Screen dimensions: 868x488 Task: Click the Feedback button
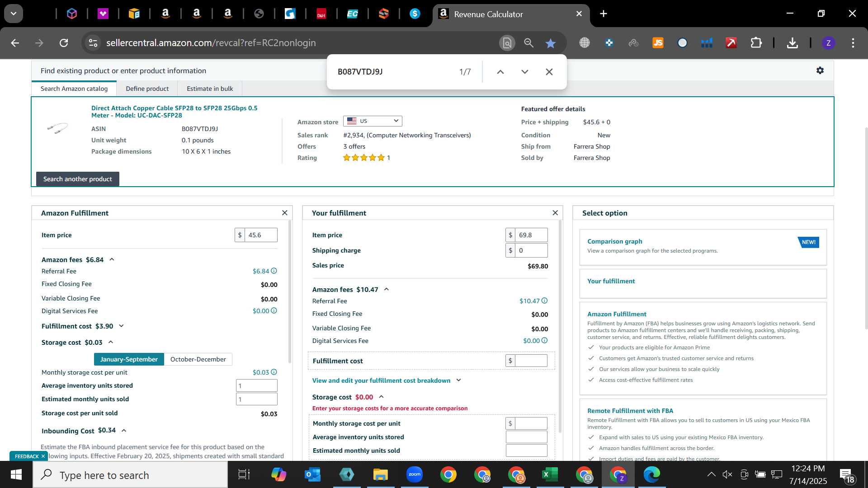tap(27, 456)
